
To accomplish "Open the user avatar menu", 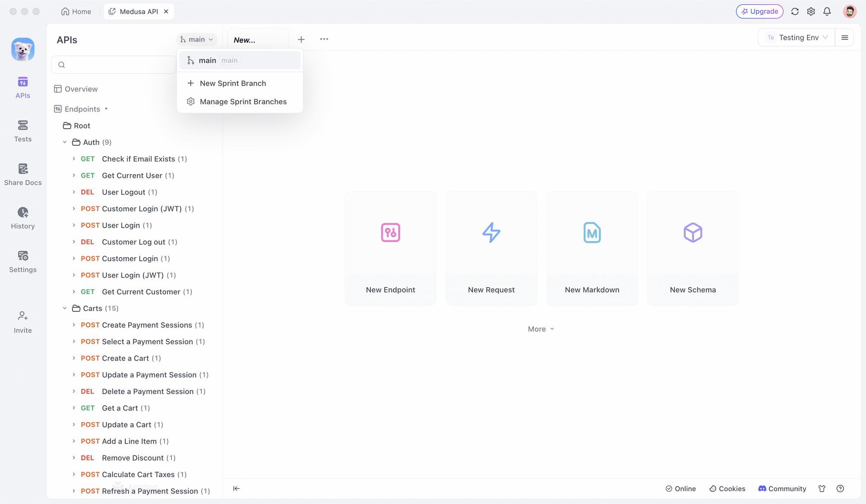I will click(850, 12).
